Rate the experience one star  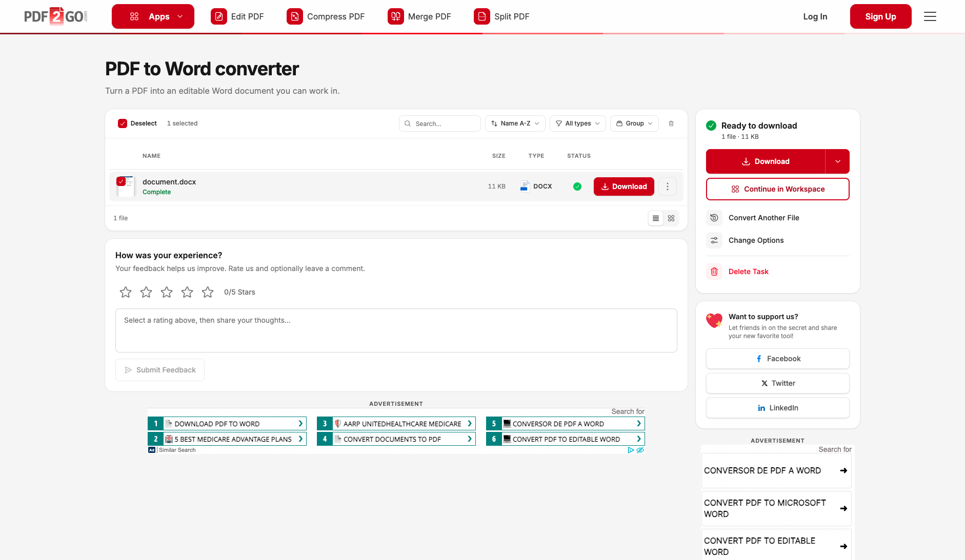click(x=126, y=292)
